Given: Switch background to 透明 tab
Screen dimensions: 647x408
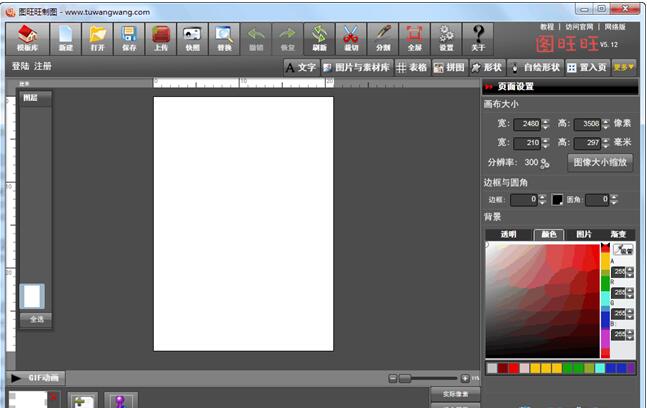Looking at the screenshot, I should pyautogui.click(x=508, y=234).
